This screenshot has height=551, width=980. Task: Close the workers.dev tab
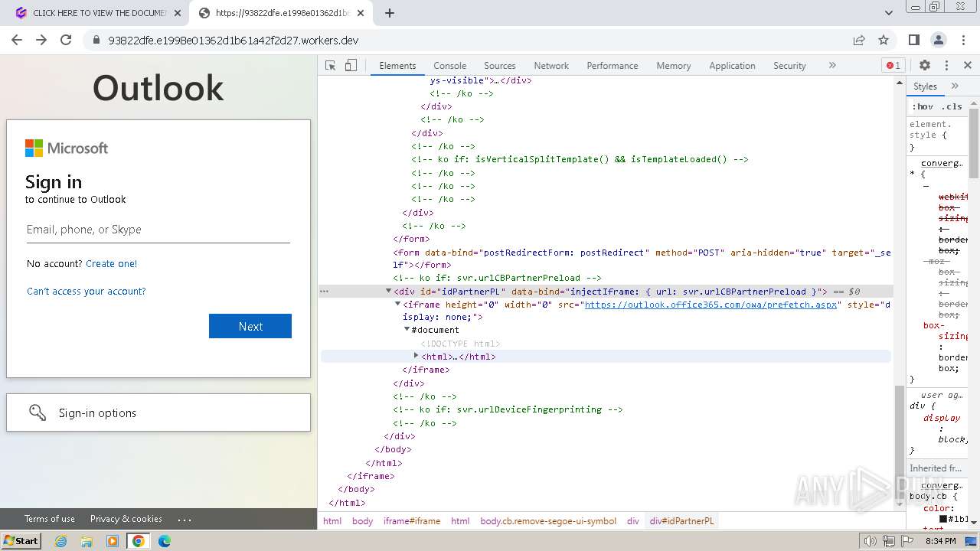pyautogui.click(x=361, y=13)
